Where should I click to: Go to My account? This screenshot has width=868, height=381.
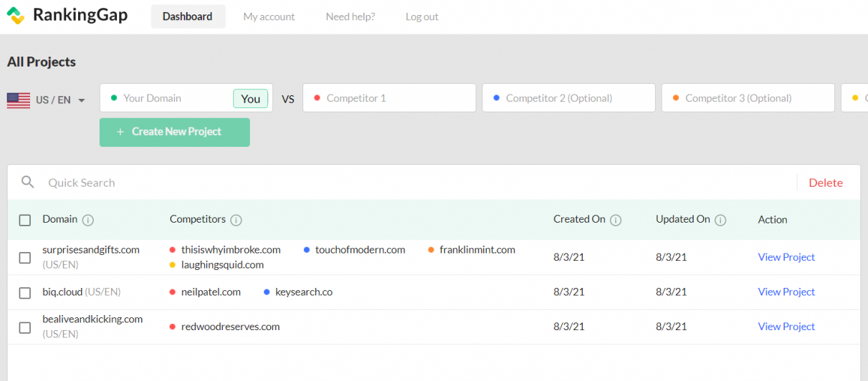tap(269, 16)
